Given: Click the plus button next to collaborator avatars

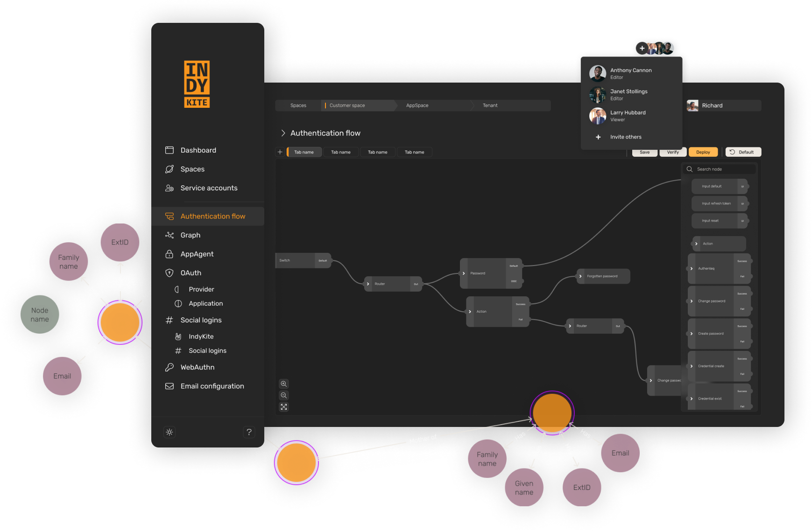Looking at the screenshot, I should tap(642, 48).
